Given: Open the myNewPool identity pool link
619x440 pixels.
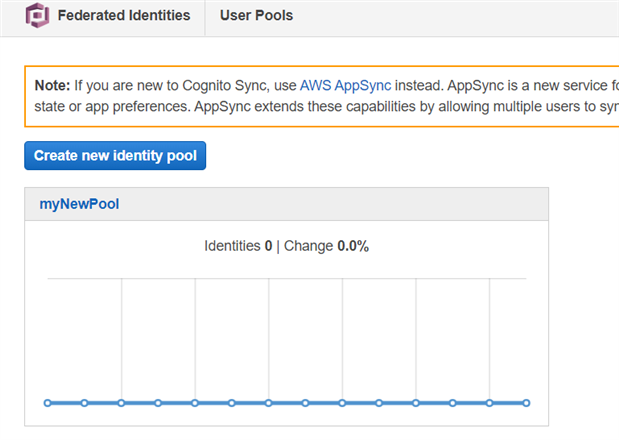Looking at the screenshot, I should point(79,204).
